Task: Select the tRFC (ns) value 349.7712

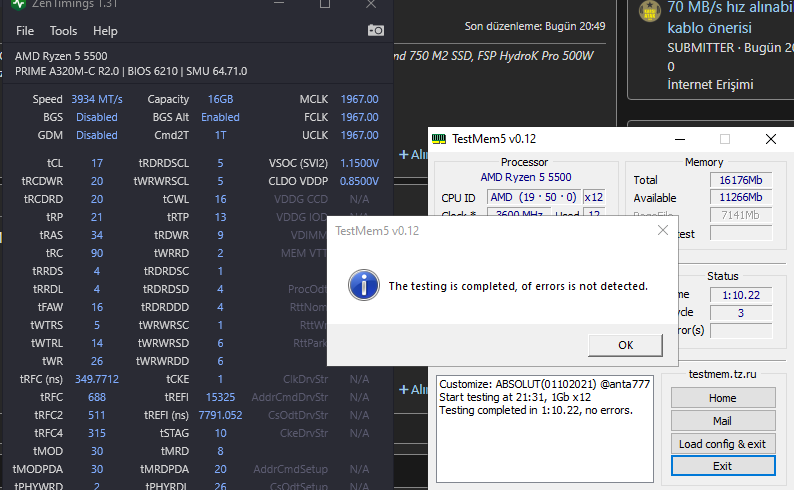Action: point(97,379)
